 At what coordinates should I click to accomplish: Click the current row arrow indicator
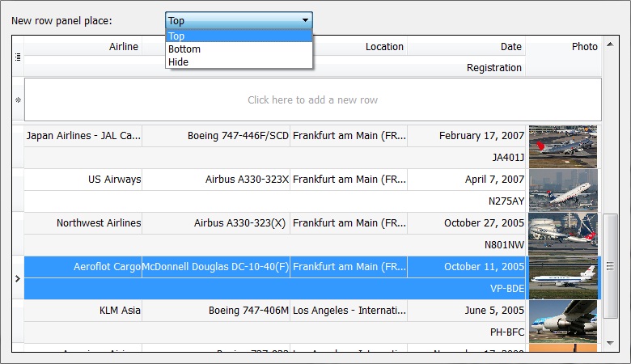[x=18, y=278]
